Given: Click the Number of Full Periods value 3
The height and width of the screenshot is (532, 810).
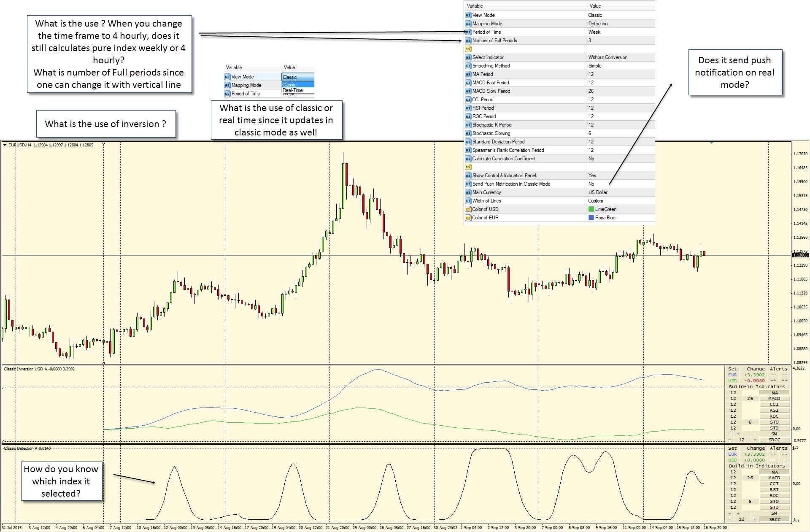Looking at the screenshot, I should pyautogui.click(x=590, y=41).
